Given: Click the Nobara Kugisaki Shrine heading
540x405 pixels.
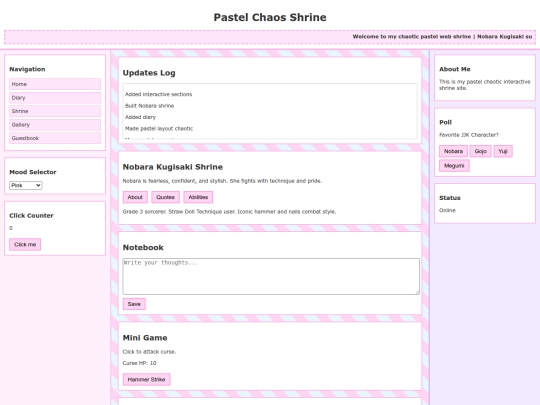Looking at the screenshot, I should (x=173, y=167).
